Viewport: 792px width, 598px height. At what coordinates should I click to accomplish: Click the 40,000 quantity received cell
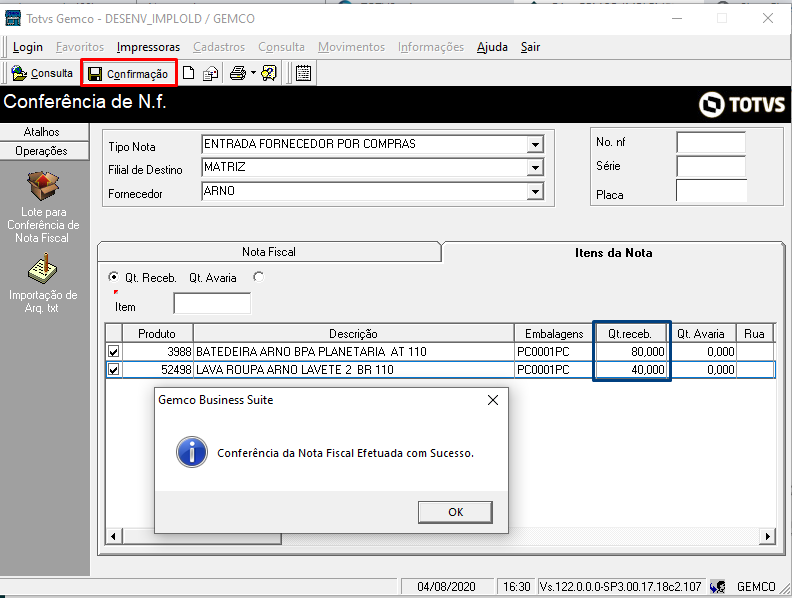631,370
